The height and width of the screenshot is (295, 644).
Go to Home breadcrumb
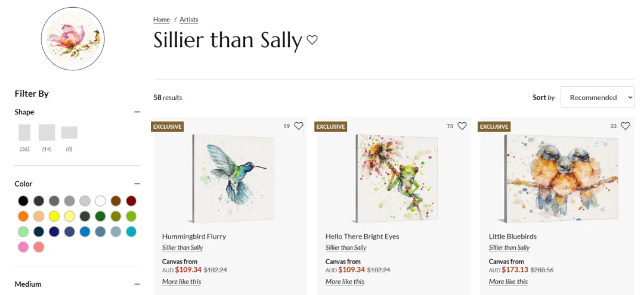162,20
